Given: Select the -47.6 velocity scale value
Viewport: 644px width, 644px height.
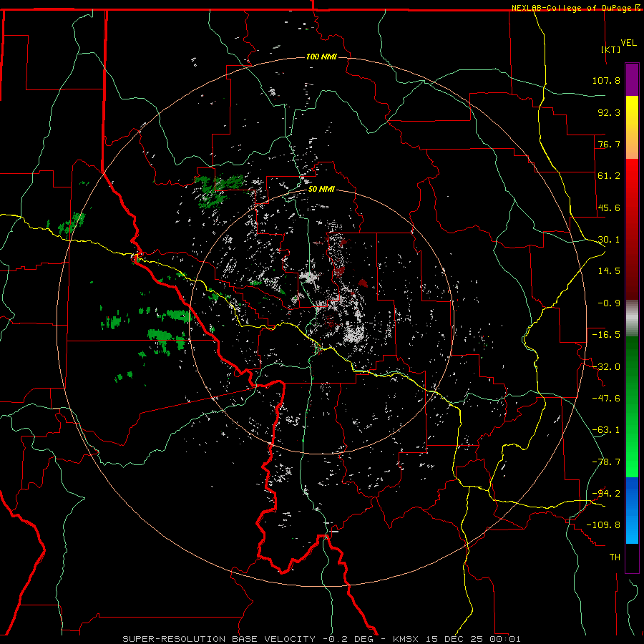Looking at the screenshot, I should [x=606, y=399].
